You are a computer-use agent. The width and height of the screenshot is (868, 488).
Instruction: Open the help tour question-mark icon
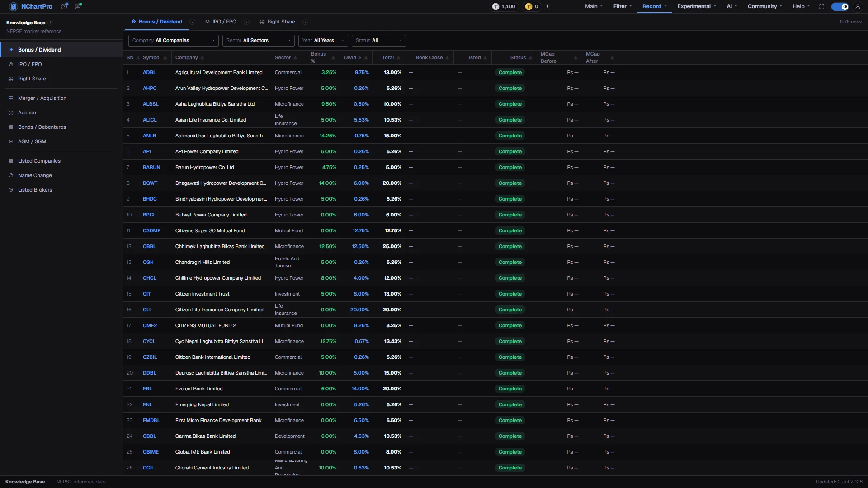[x=65, y=6]
